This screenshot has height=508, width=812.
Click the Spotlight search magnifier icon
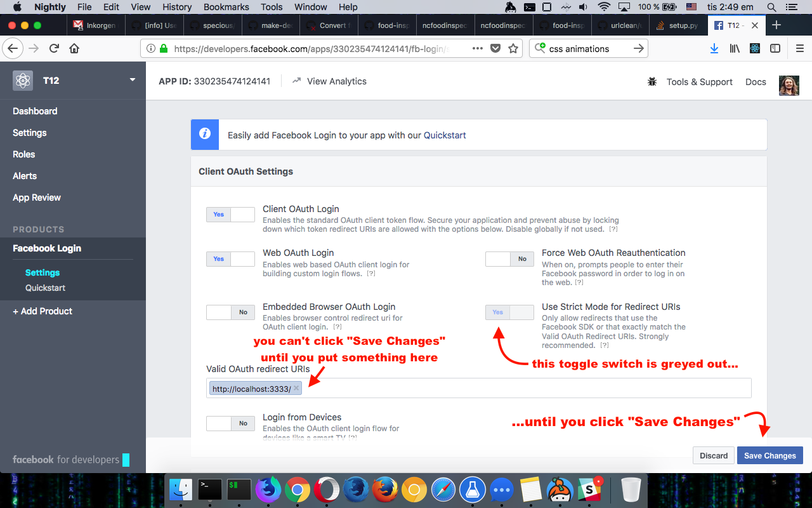pyautogui.click(x=772, y=7)
